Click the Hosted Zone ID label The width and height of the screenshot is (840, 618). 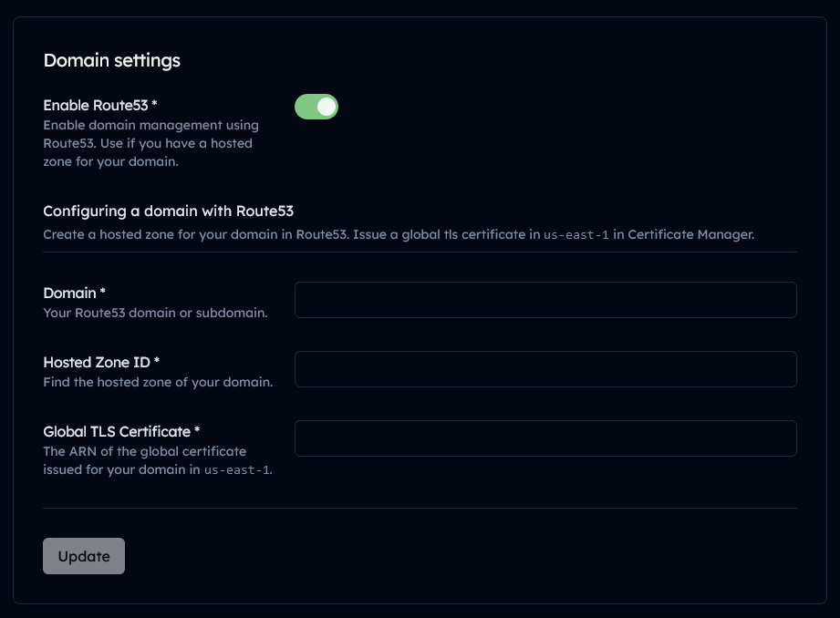(100, 362)
